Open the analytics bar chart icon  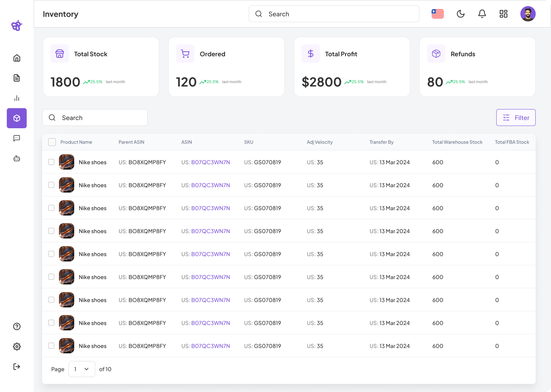coord(17,98)
